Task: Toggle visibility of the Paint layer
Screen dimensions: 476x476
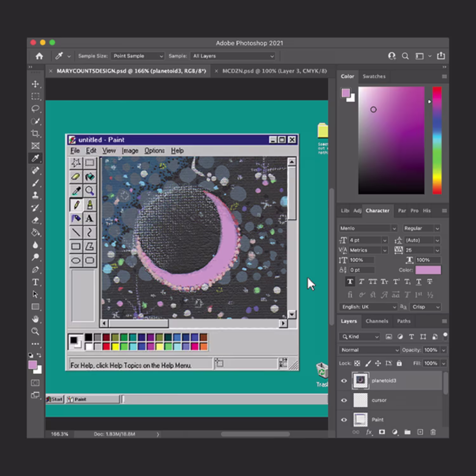Action: [x=344, y=420]
